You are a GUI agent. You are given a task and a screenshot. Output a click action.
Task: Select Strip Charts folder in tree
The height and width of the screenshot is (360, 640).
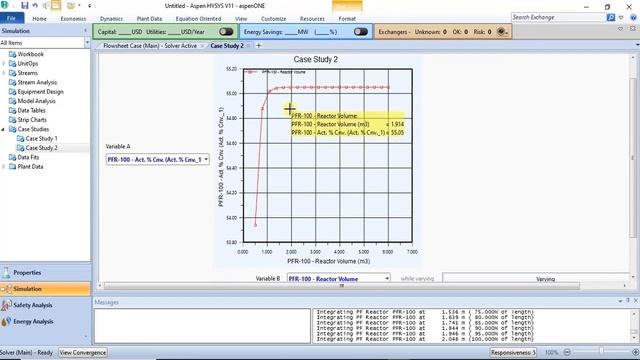click(x=31, y=120)
